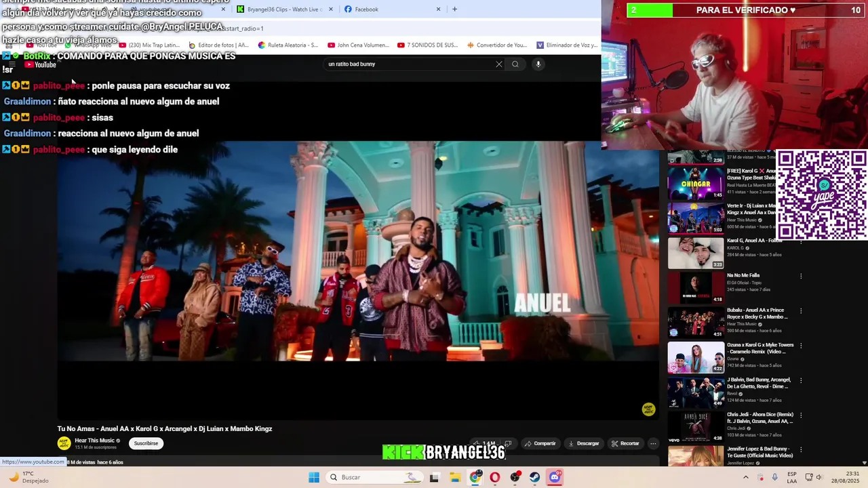
Task: Click the search magnifier button on YouTube
Action: point(515,64)
